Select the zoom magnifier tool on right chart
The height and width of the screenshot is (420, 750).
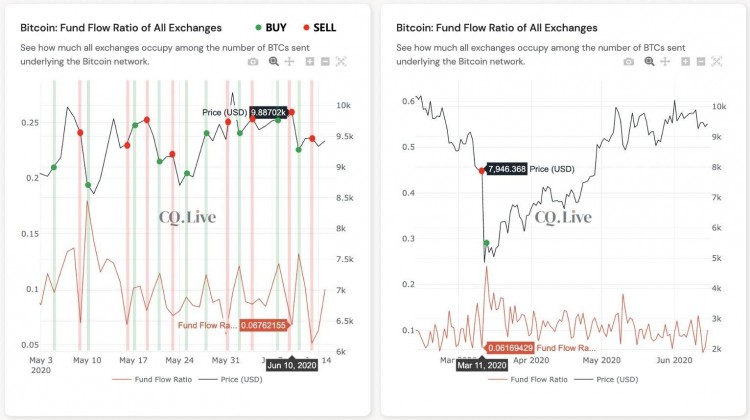(x=649, y=61)
